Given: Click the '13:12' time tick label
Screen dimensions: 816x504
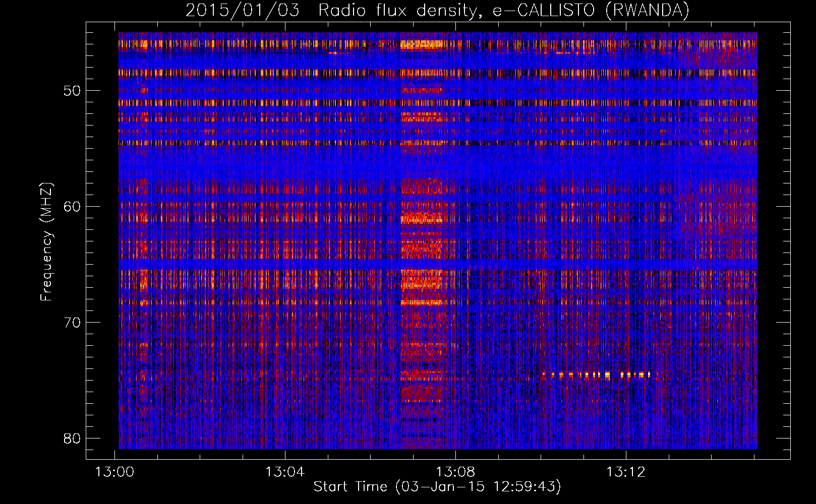Looking at the screenshot, I should point(626,472).
